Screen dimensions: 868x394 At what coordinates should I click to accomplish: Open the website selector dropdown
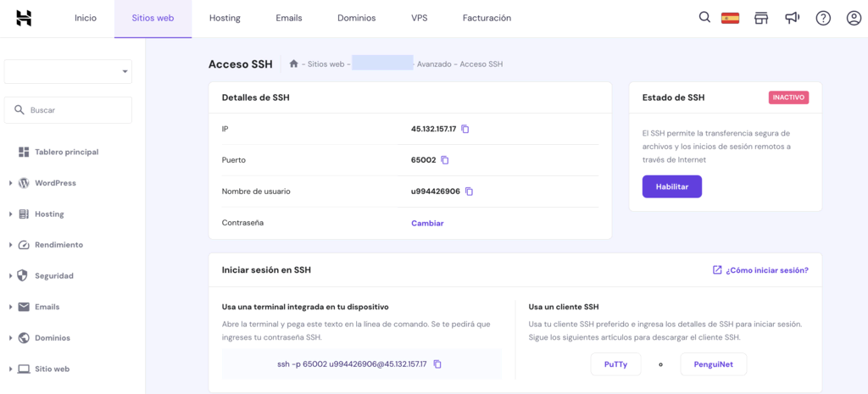tap(68, 72)
